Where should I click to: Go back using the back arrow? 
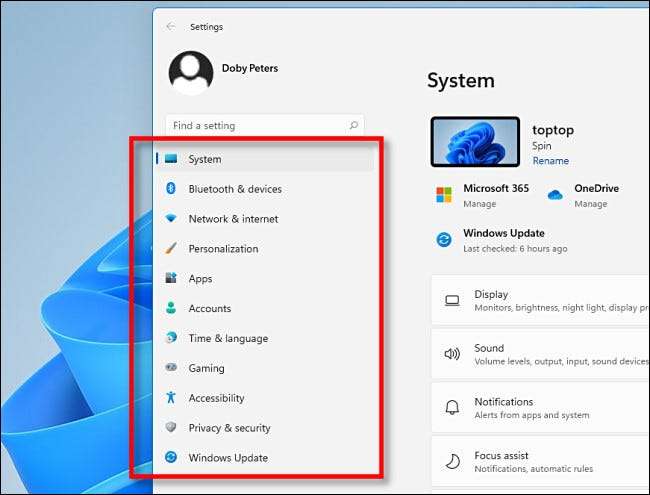[171, 27]
